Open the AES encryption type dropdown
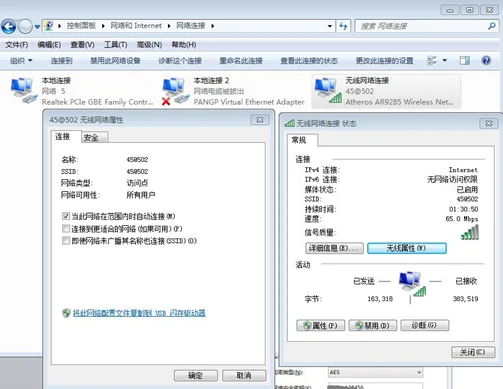 (x=375, y=372)
